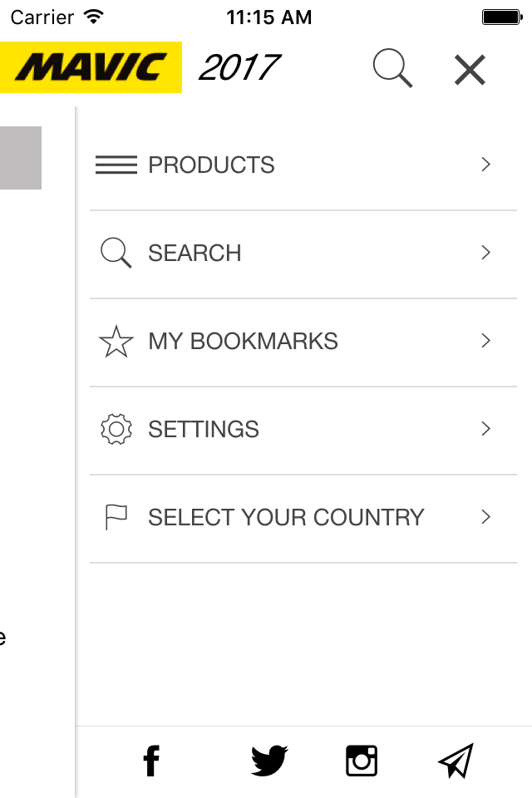Tap the paper plane share icon
The height and width of the screenshot is (798, 532).
click(x=456, y=761)
